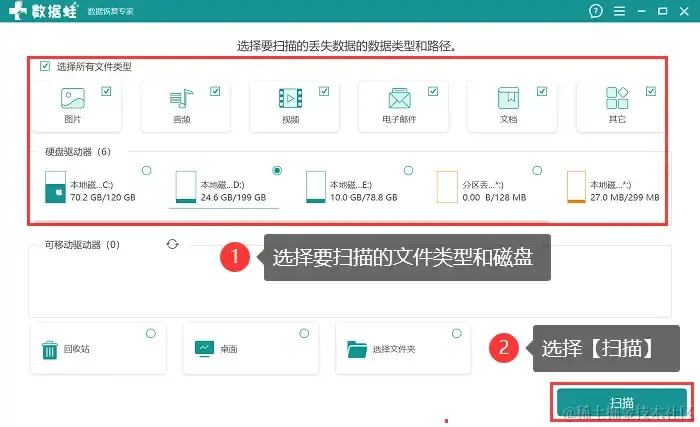Select the 128 MB lost partition radio
The height and width of the screenshot is (427, 700).
tap(538, 170)
